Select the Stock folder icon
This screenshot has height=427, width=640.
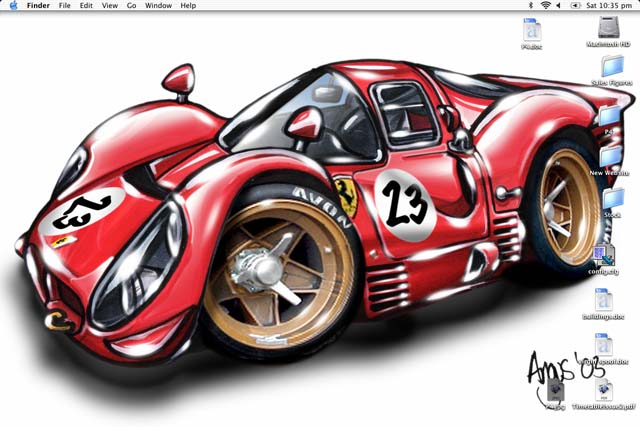click(x=613, y=199)
